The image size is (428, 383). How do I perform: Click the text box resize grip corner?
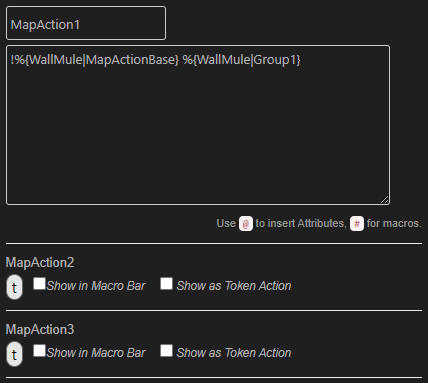pyautogui.click(x=385, y=200)
